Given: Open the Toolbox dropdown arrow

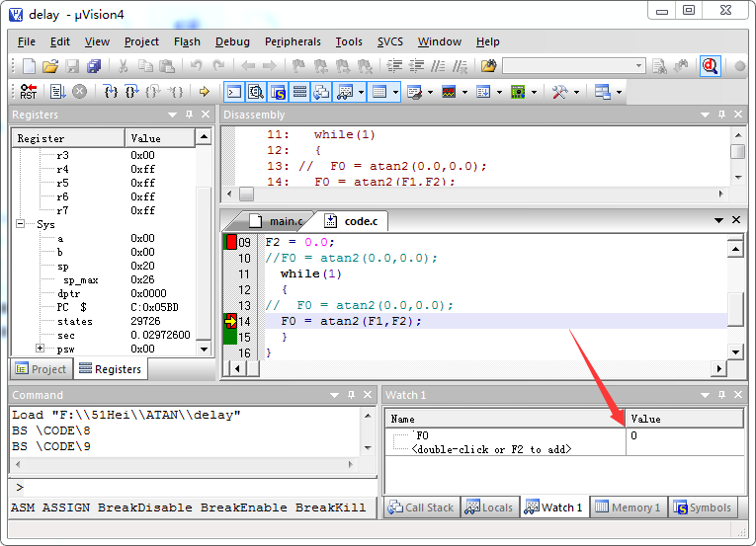Looking at the screenshot, I should pos(577,92).
